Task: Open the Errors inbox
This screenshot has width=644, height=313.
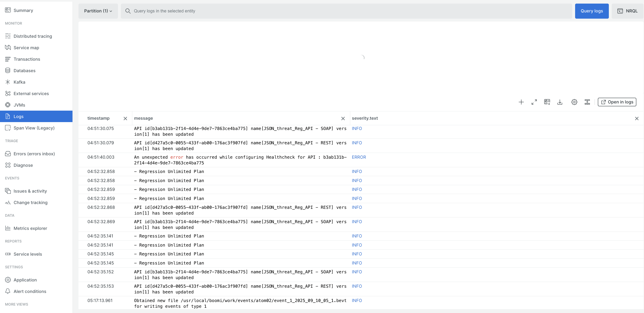Action: point(34,154)
